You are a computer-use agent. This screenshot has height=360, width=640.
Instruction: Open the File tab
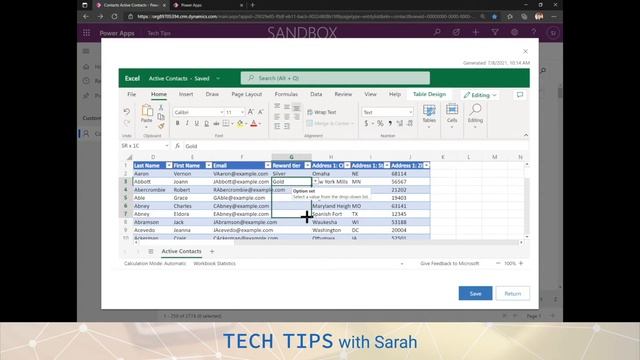[131, 94]
